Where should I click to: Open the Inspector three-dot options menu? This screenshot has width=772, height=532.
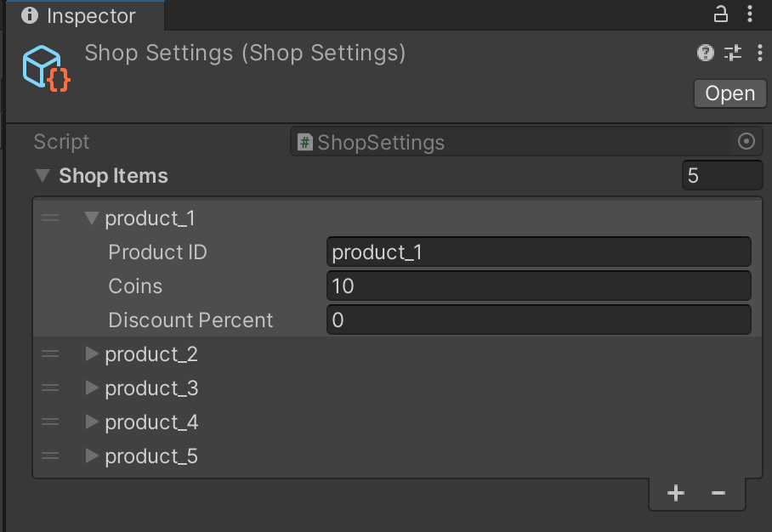[x=749, y=14]
